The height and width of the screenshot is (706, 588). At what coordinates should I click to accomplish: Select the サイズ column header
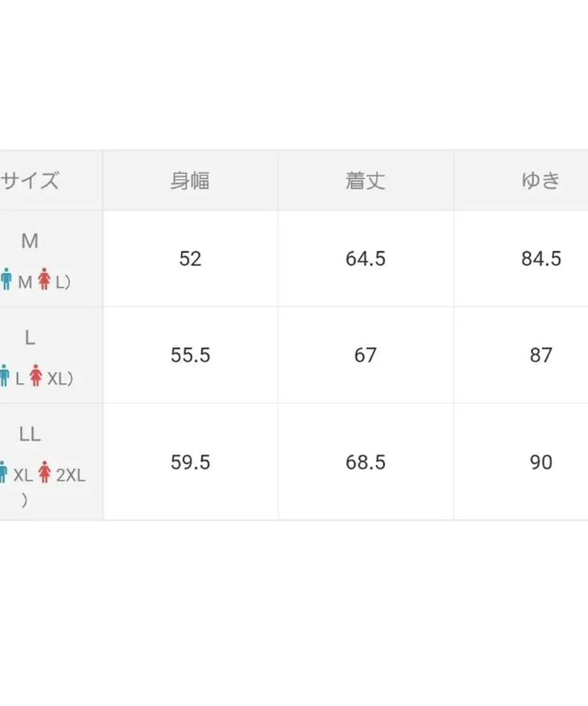click(29, 180)
